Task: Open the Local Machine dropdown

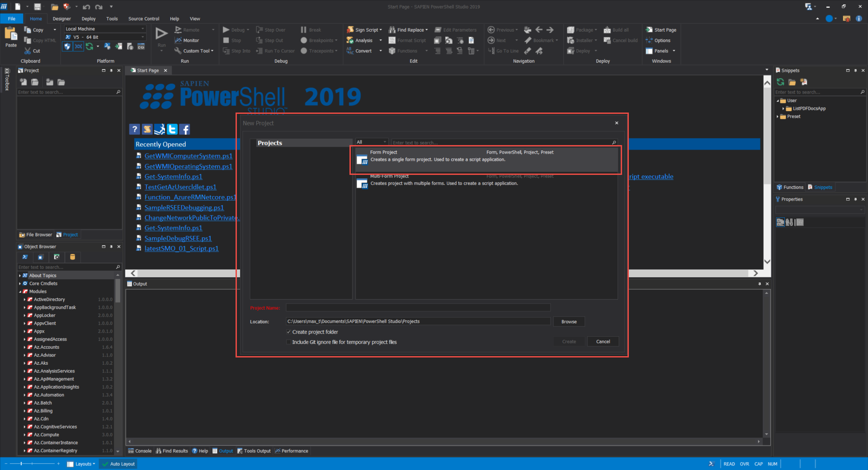Action: tap(105, 28)
